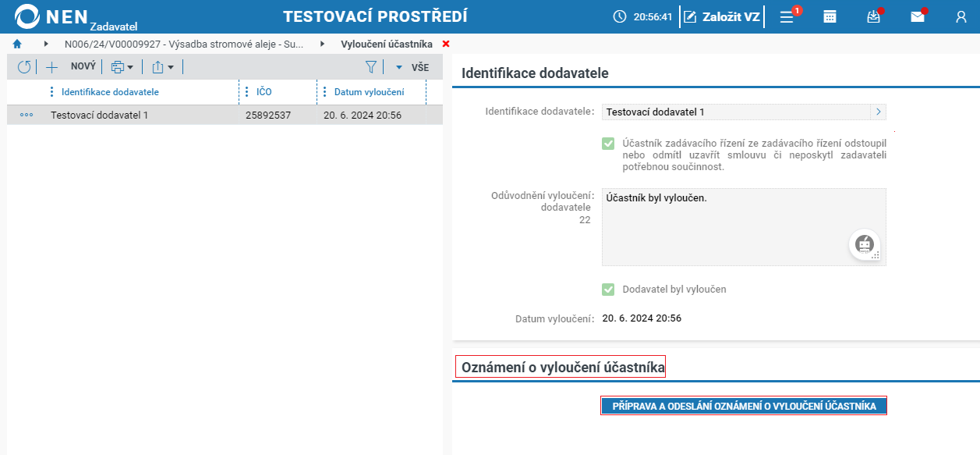Click the NOVÝ button
The height and width of the screenshot is (455, 980).
point(83,67)
